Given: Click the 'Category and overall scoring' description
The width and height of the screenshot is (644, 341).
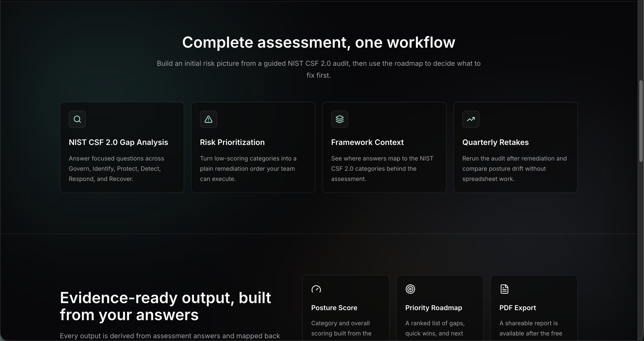Looking at the screenshot, I should coord(341,328).
